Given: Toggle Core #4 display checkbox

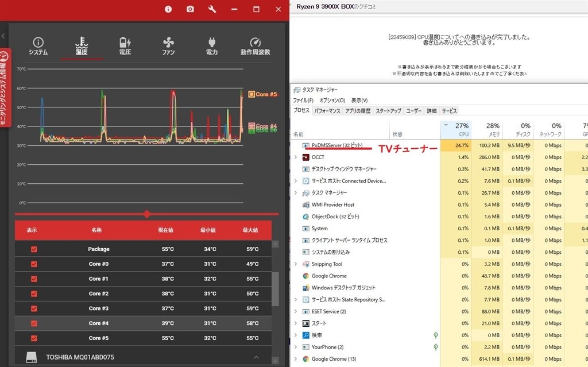Looking at the screenshot, I should (x=34, y=323).
